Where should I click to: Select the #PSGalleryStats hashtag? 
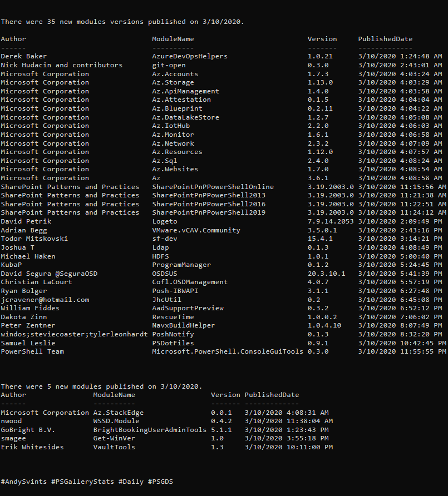click(x=82, y=482)
